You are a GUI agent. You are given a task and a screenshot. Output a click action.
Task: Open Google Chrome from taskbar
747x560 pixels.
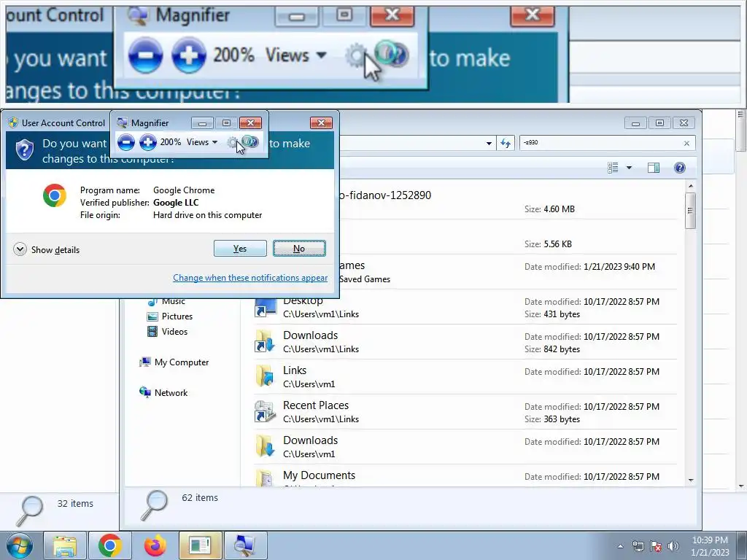click(x=110, y=545)
